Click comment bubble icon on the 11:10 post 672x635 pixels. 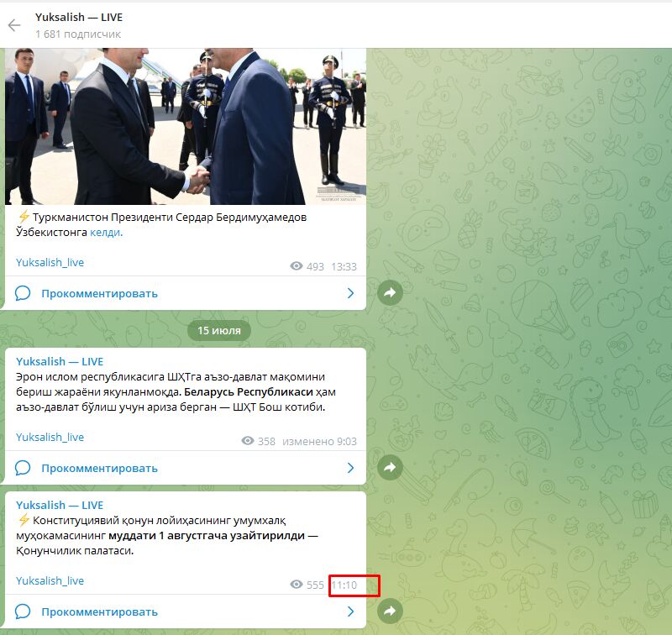[x=23, y=611]
